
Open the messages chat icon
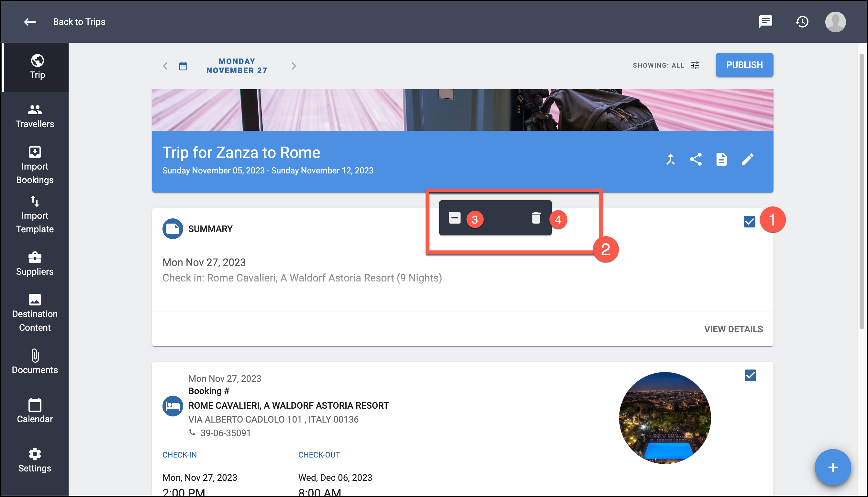pos(765,21)
